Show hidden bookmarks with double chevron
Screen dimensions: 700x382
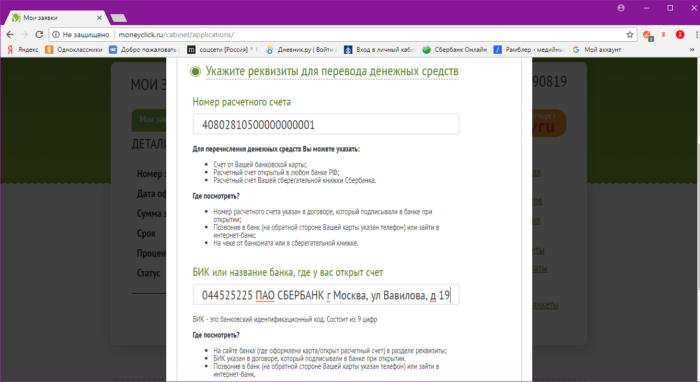point(692,50)
